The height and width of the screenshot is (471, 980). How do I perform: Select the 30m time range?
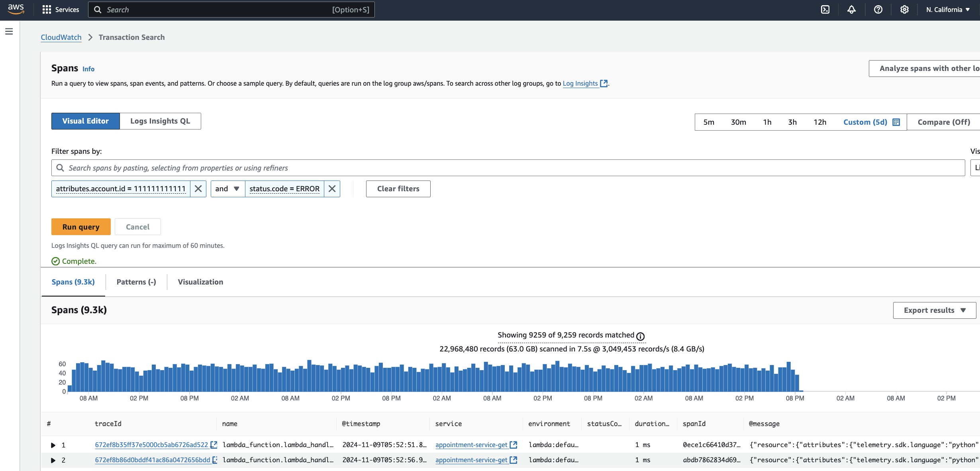click(x=738, y=122)
